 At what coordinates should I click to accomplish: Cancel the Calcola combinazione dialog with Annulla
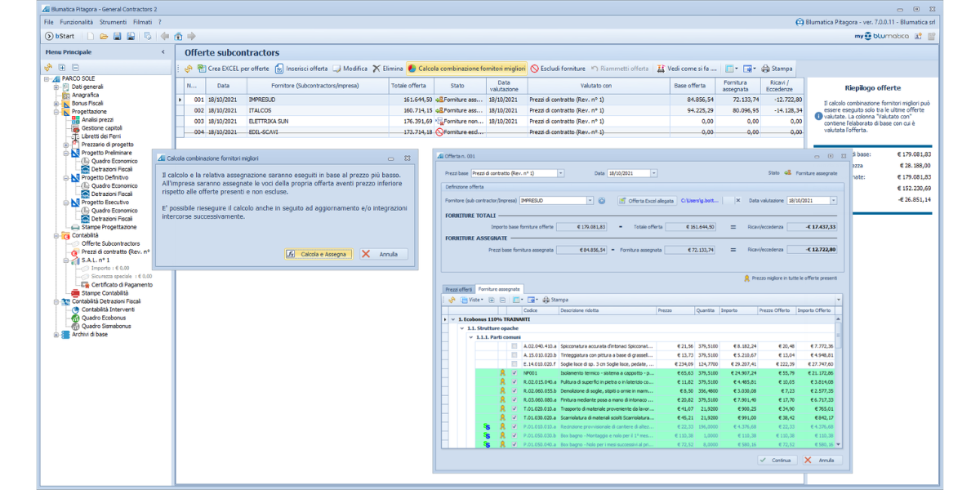pos(383,254)
